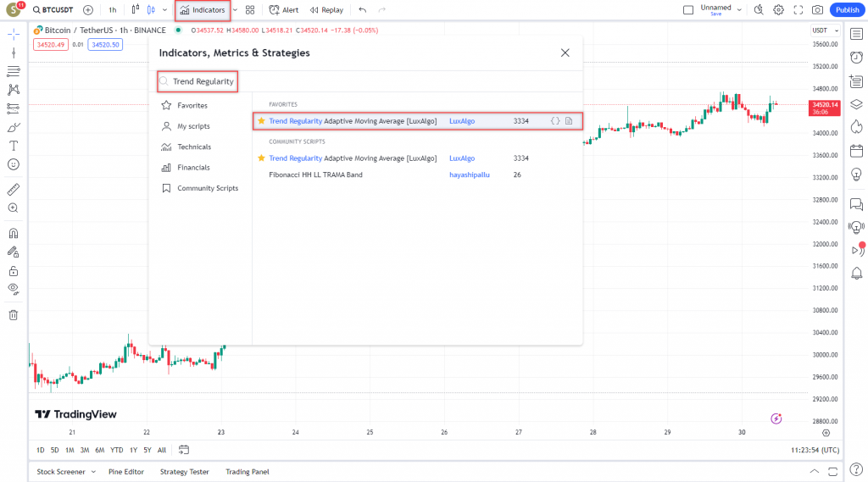Open chart settings gear icon
The height and width of the screenshot is (482, 868).
click(778, 10)
